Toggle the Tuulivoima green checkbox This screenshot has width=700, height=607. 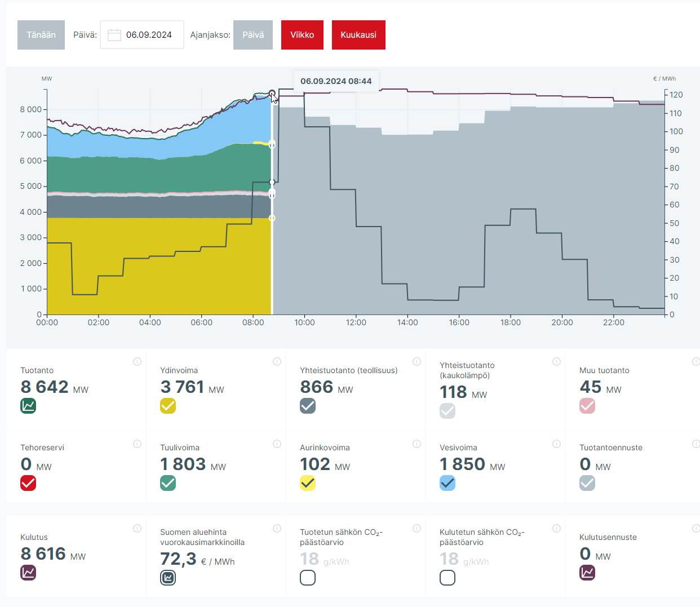pyautogui.click(x=168, y=483)
